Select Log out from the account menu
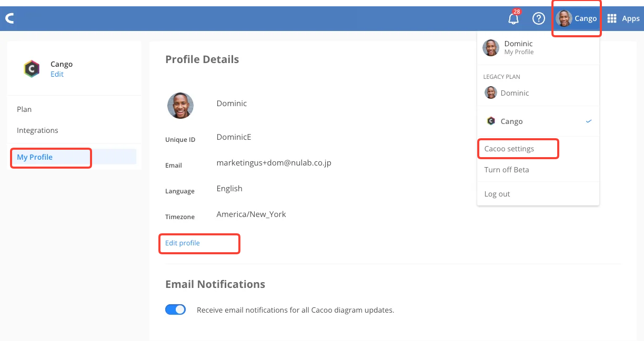This screenshot has width=644, height=341. 497,193
